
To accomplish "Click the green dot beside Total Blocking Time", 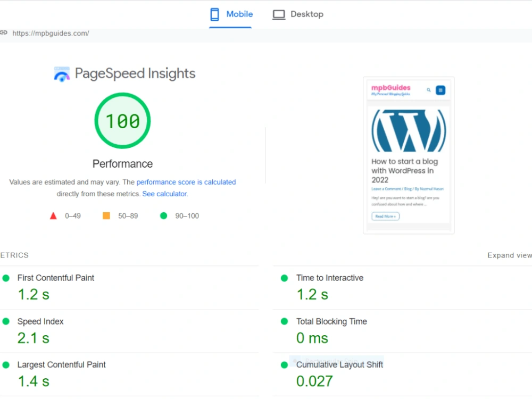I will coord(284,322).
